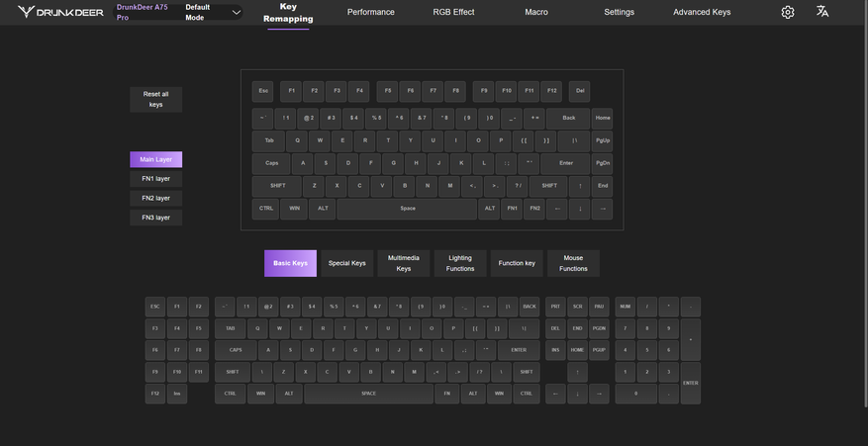This screenshot has height=446, width=868.
Task: Pick the NUM key in key list
Action: coord(625,307)
